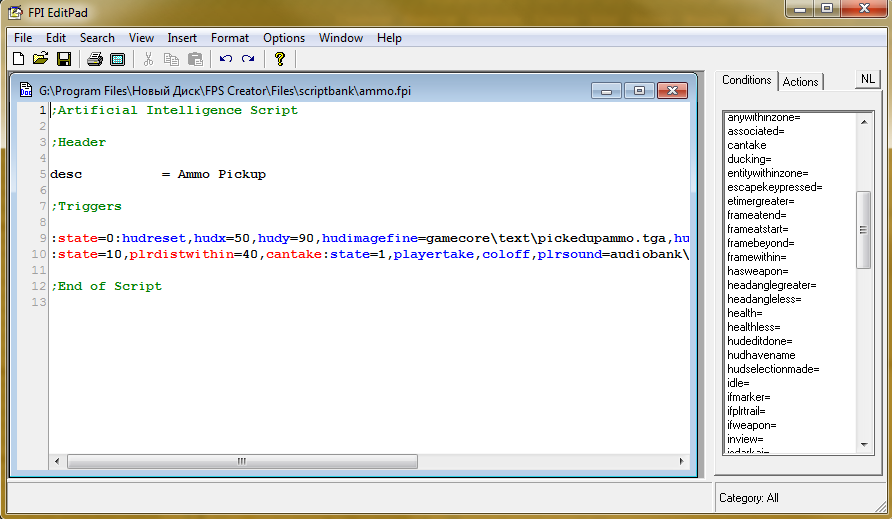Select hudselectionmade= condition

pos(773,369)
